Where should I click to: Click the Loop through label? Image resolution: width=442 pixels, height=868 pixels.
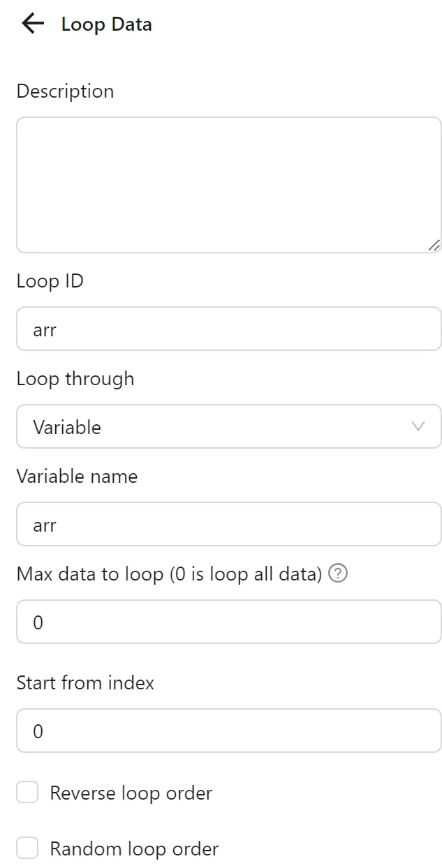(x=75, y=379)
